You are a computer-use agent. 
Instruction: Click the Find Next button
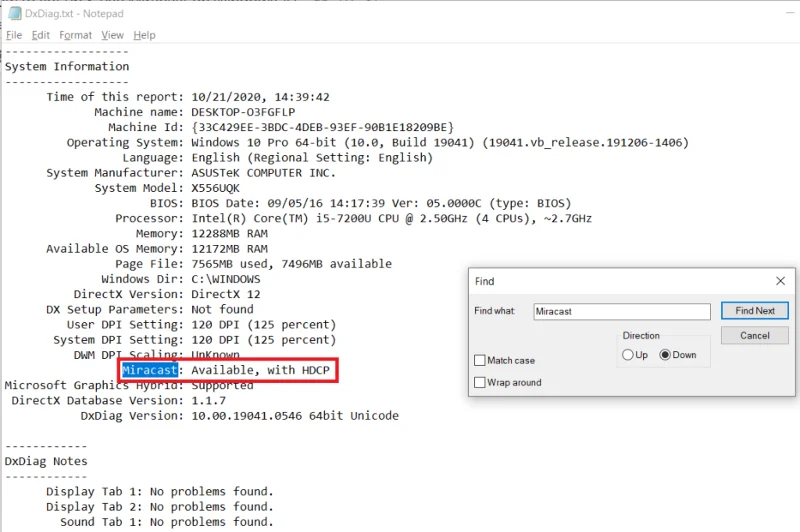[x=755, y=311]
